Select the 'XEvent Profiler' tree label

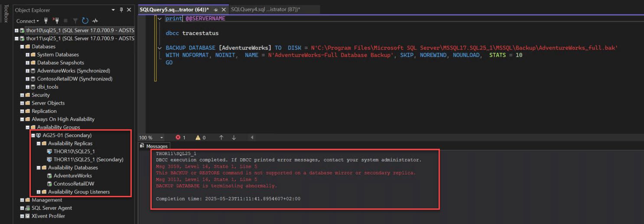point(49,216)
